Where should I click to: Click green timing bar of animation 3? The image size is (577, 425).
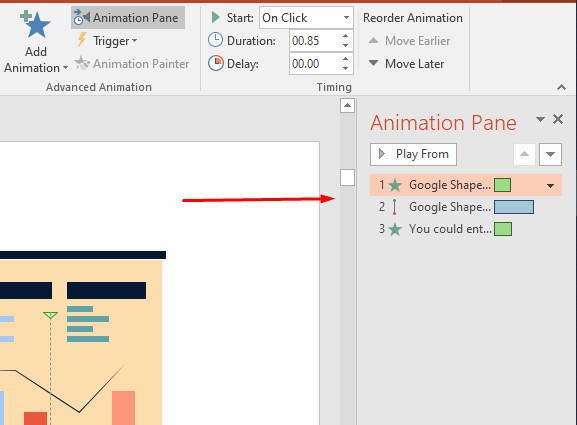click(x=503, y=229)
